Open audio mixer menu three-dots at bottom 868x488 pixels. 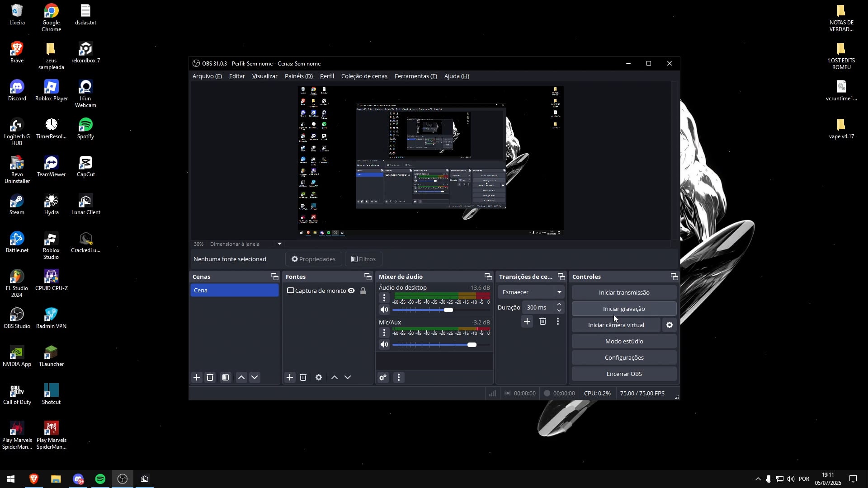click(x=398, y=377)
